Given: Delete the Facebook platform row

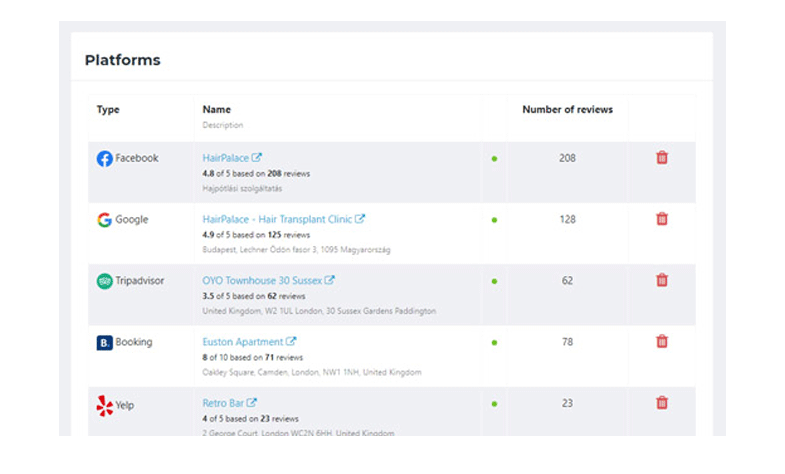Looking at the screenshot, I should click(x=661, y=158).
